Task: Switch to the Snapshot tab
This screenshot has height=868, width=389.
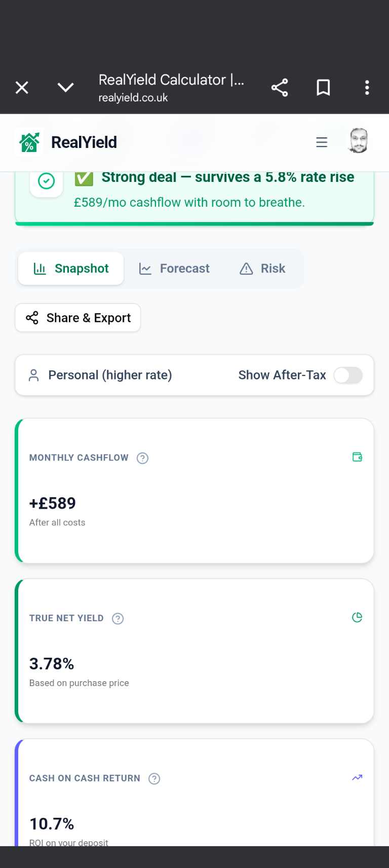Action: pos(71,269)
